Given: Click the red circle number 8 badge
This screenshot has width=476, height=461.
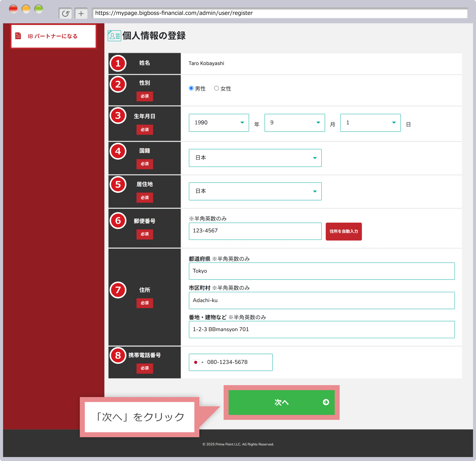Looking at the screenshot, I should coord(118,355).
